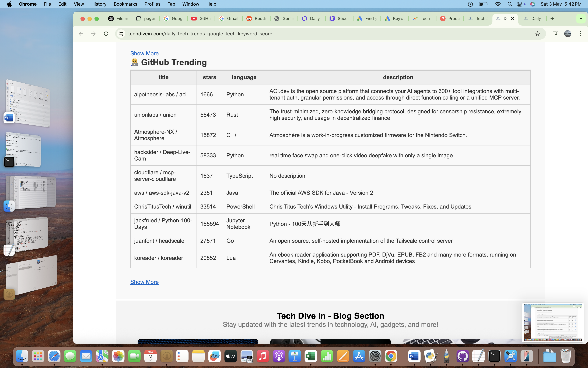Open a new tab with the plus button
This screenshot has width=588, height=368.
coord(552,19)
